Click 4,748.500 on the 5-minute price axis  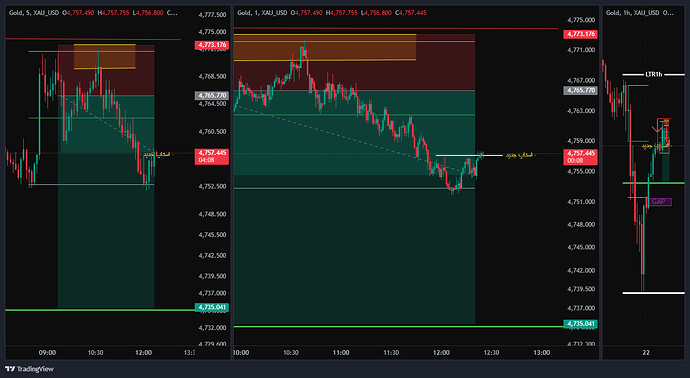click(x=213, y=214)
